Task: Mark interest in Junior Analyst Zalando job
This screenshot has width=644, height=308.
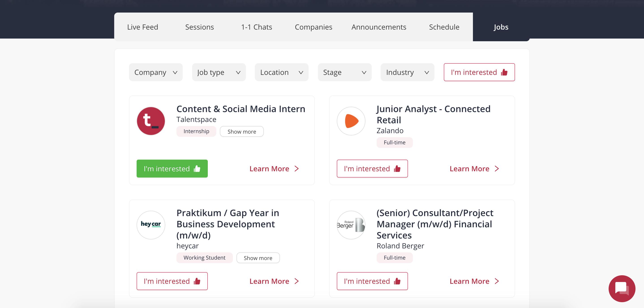Action: tap(372, 169)
